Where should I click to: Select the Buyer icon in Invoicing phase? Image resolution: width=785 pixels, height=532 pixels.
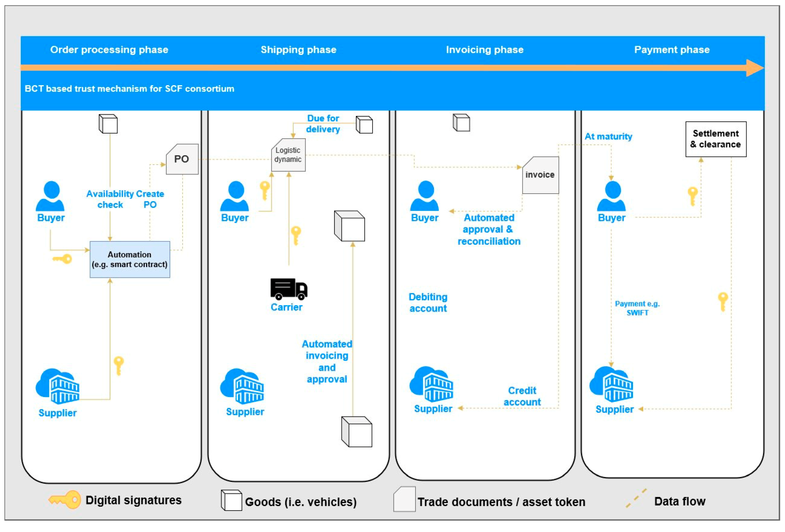pyautogui.click(x=425, y=196)
